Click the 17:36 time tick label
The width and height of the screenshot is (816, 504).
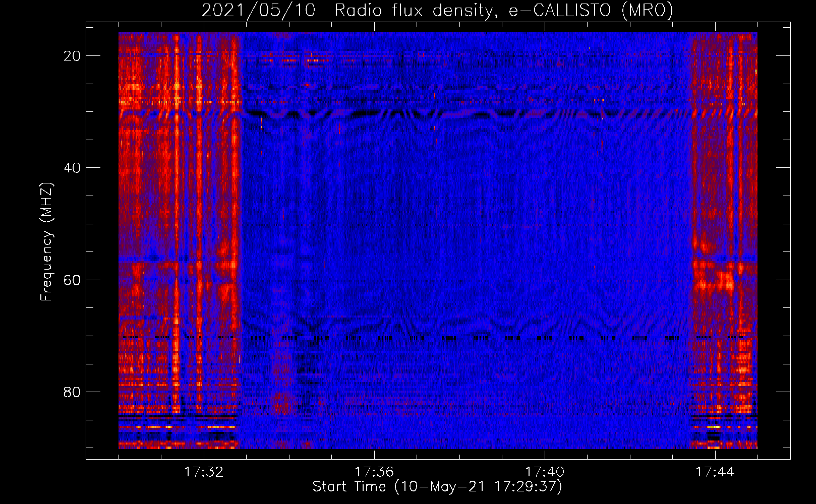point(374,472)
